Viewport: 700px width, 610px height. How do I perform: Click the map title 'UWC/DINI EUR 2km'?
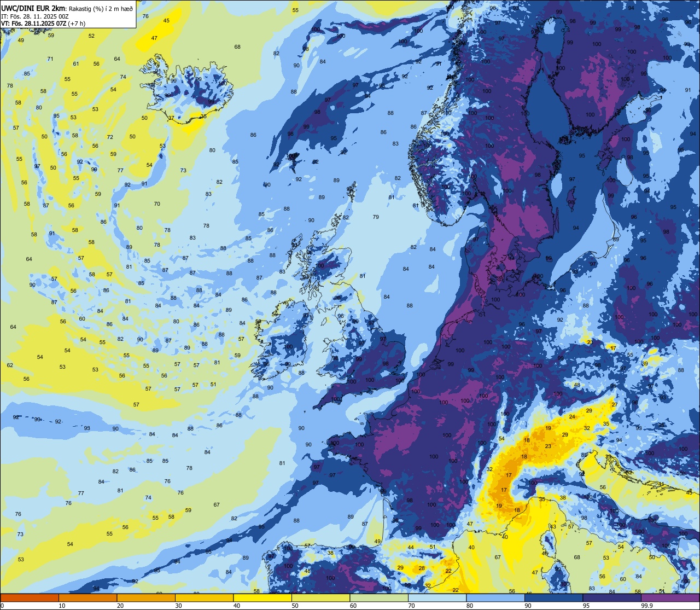pyautogui.click(x=32, y=8)
